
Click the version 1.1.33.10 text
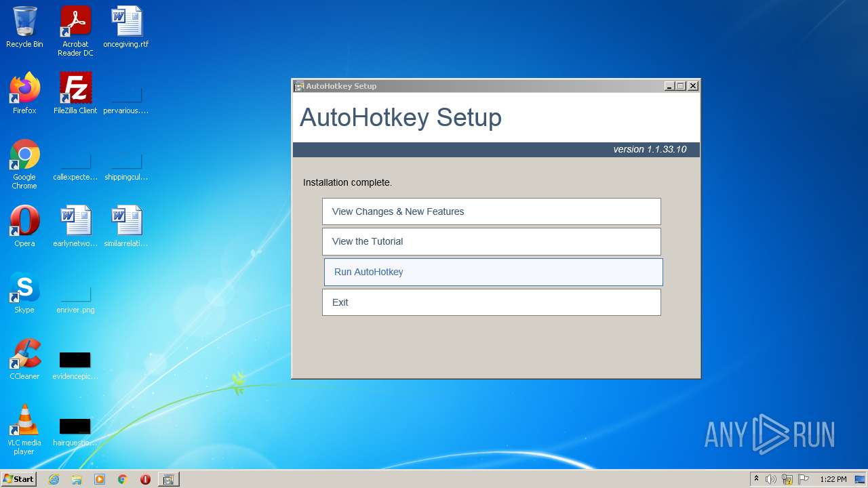[x=650, y=149]
